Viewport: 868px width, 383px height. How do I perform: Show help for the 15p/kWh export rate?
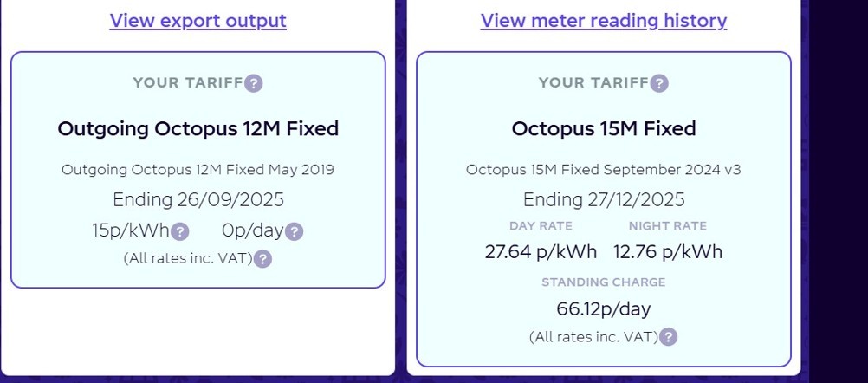click(180, 232)
